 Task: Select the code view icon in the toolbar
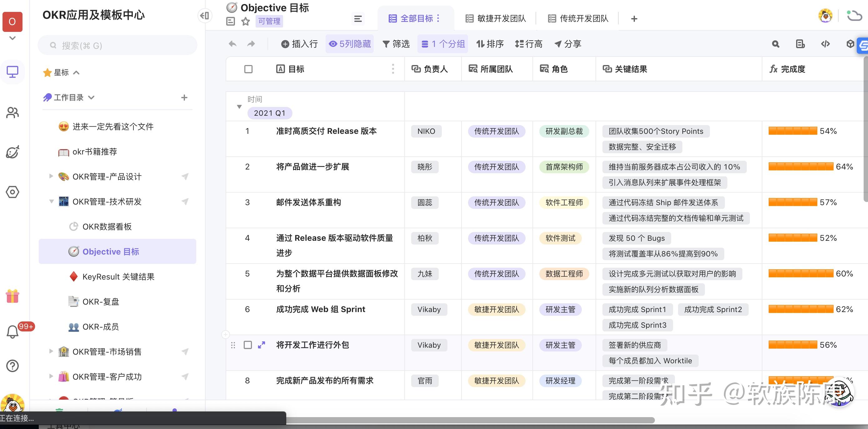825,44
